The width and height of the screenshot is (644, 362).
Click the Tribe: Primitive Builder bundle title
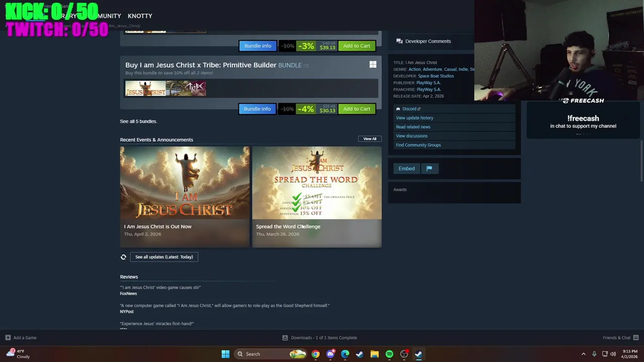tap(201, 65)
